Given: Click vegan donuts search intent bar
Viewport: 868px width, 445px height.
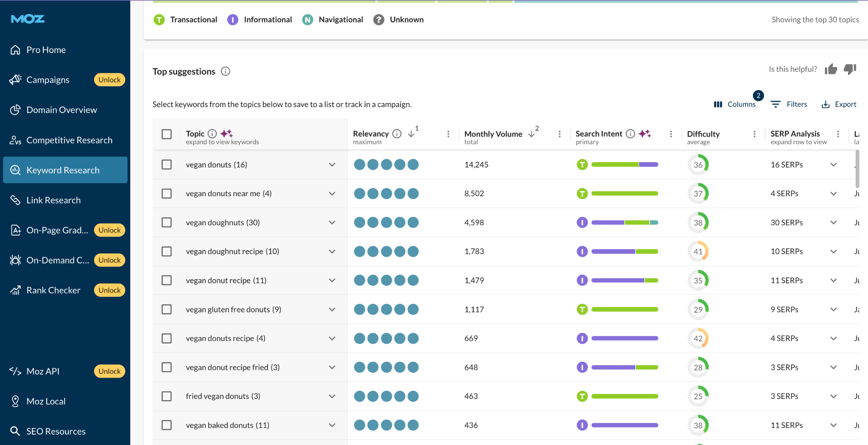Looking at the screenshot, I should 625,164.
